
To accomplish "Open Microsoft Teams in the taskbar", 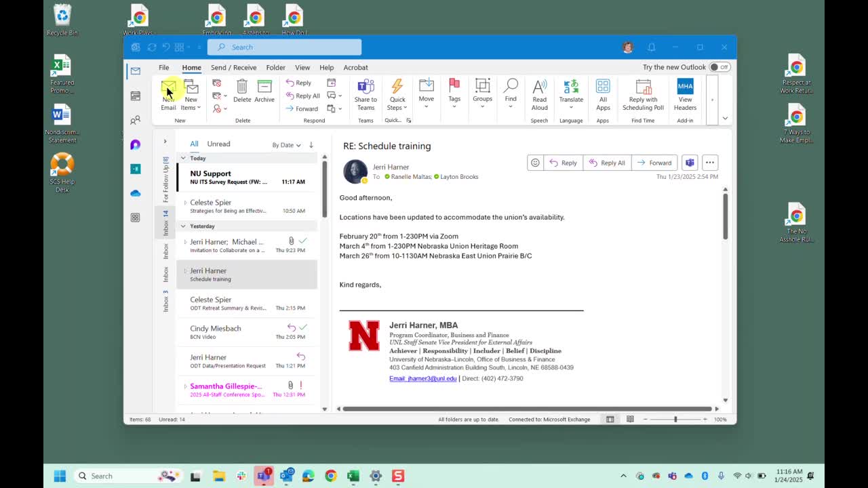I will point(263,476).
